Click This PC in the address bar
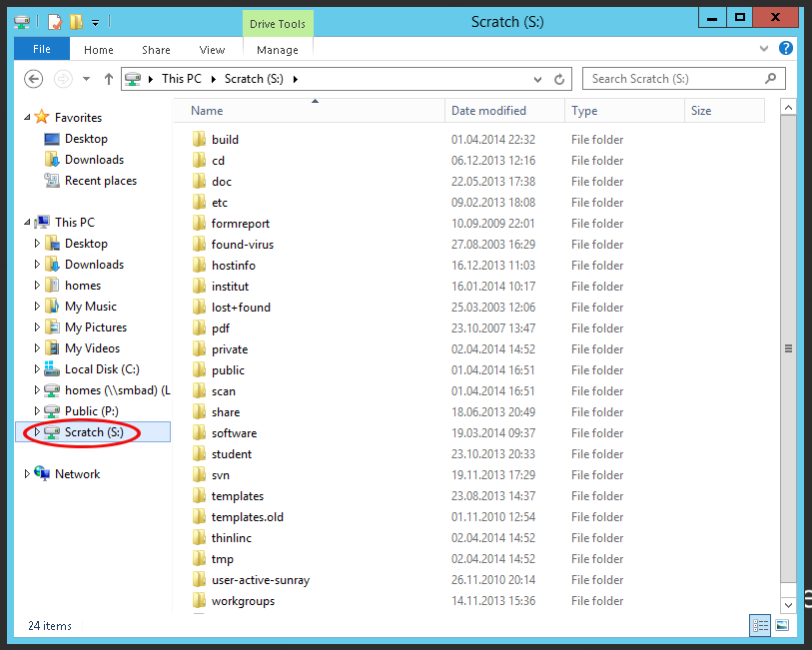Image resolution: width=812 pixels, height=650 pixels. point(181,79)
